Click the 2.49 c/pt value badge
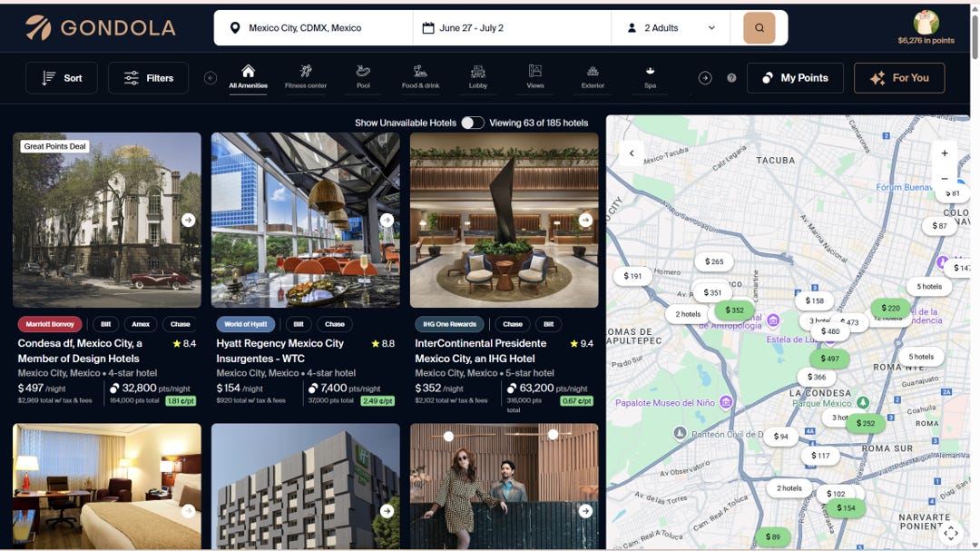 point(377,401)
